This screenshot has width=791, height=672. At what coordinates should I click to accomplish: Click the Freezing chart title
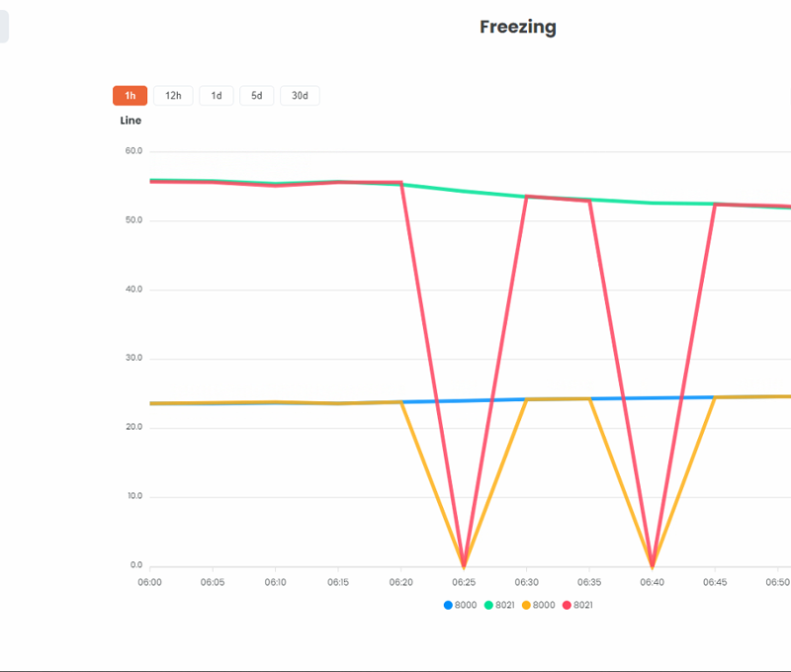pyautogui.click(x=517, y=27)
